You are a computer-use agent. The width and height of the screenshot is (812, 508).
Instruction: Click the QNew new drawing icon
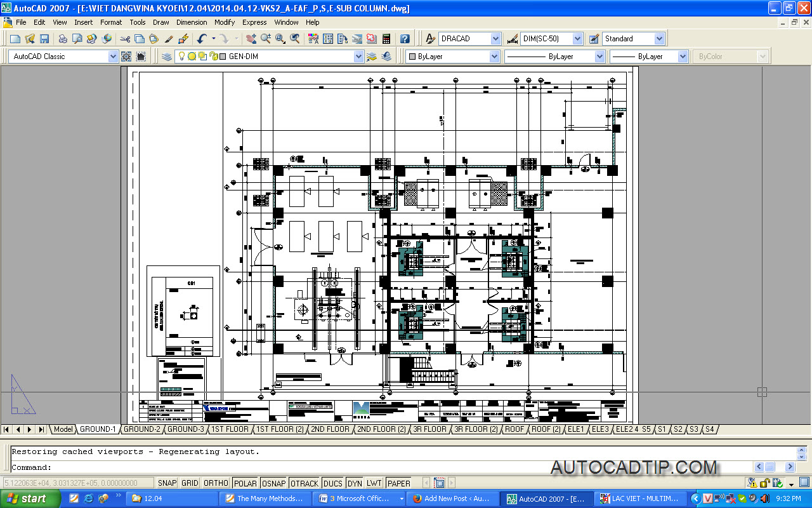16,39
